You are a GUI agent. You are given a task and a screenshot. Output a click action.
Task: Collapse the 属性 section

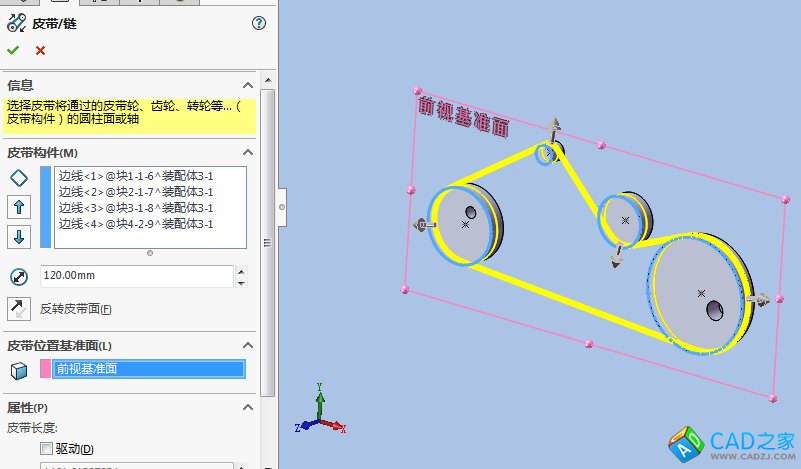pyautogui.click(x=248, y=408)
